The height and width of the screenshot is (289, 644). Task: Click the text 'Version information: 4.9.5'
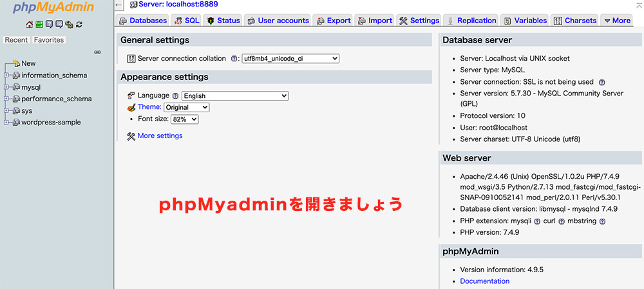pos(502,270)
